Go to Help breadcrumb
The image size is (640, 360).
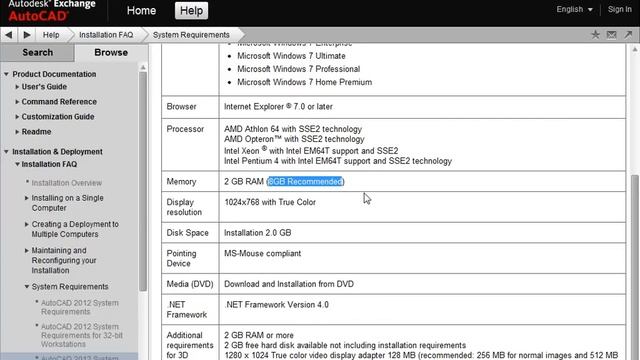pyautogui.click(x=51, y=35)
